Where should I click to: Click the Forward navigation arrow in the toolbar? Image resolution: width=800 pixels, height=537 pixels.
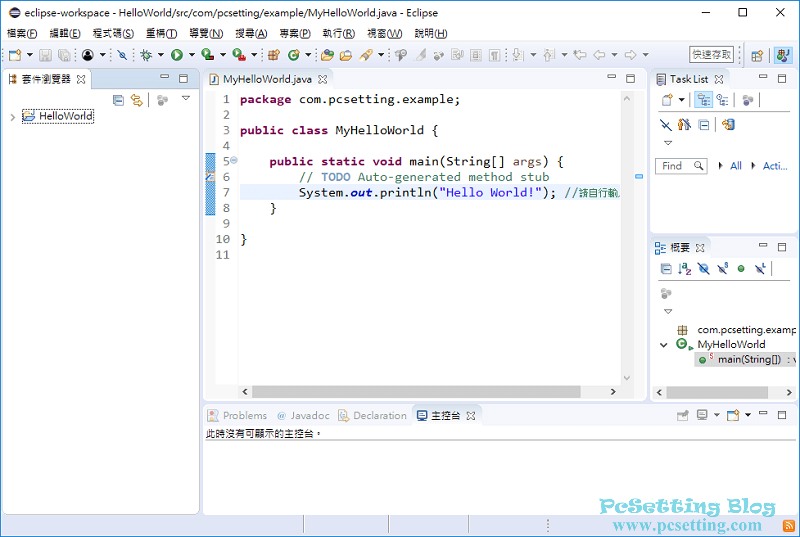pos(631,55)
